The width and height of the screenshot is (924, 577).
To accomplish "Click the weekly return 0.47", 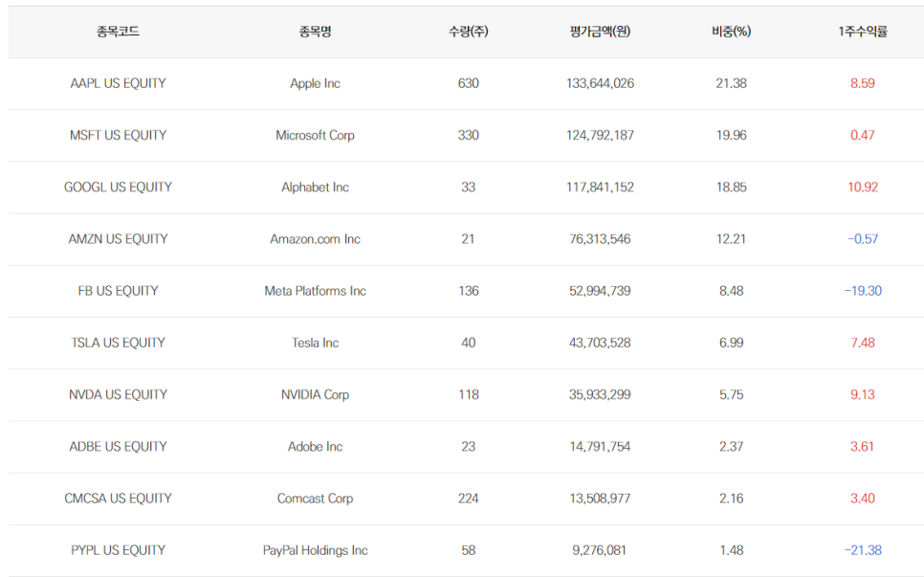I will pos(863,135).
